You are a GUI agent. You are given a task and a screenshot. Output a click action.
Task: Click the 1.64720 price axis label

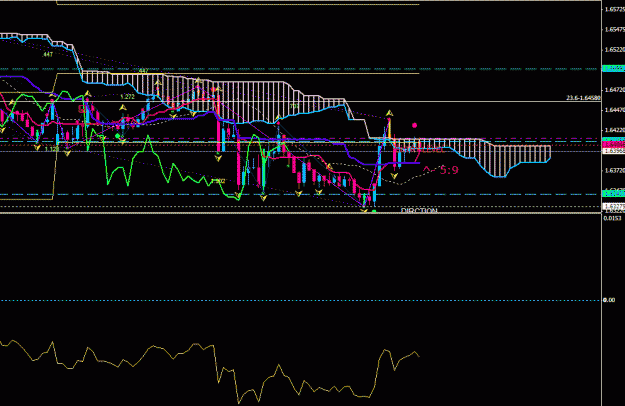(x=615, y=90)
